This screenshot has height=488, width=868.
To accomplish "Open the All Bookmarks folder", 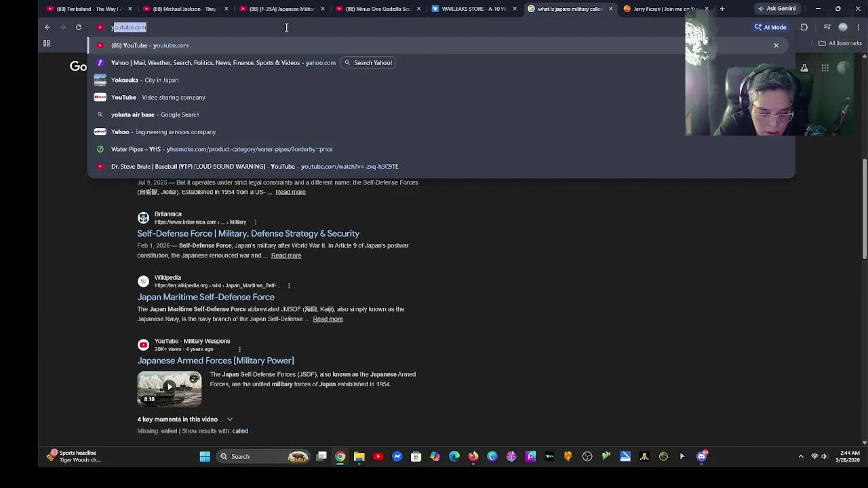I will click(x=840, y=43).
